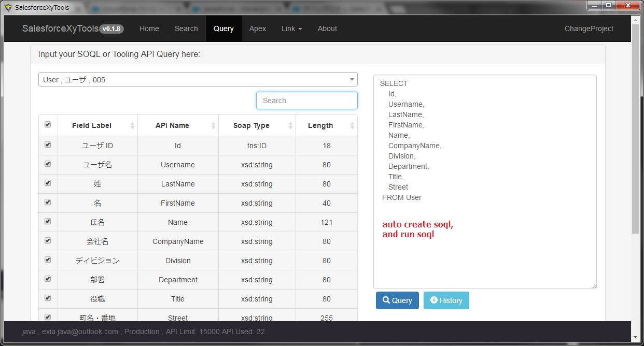This screenshot has height=346, width=644.
Task: Toggle checkbox for the CompanyName row
Action: tap(48, 240)
